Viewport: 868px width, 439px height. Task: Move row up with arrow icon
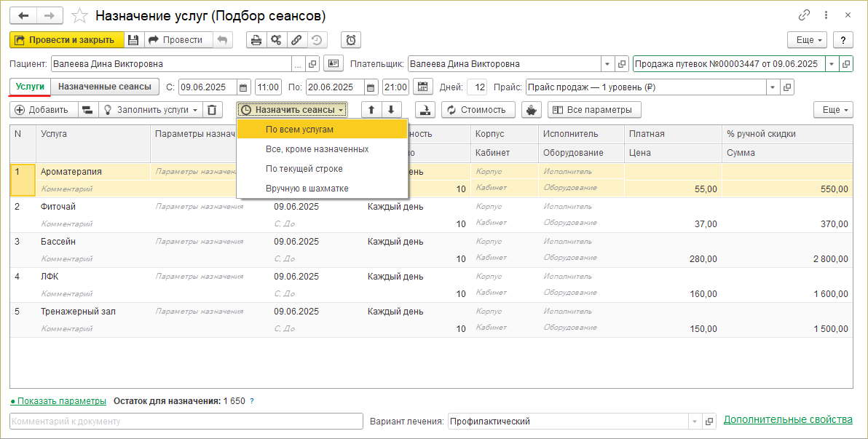[x=371, y=110]
